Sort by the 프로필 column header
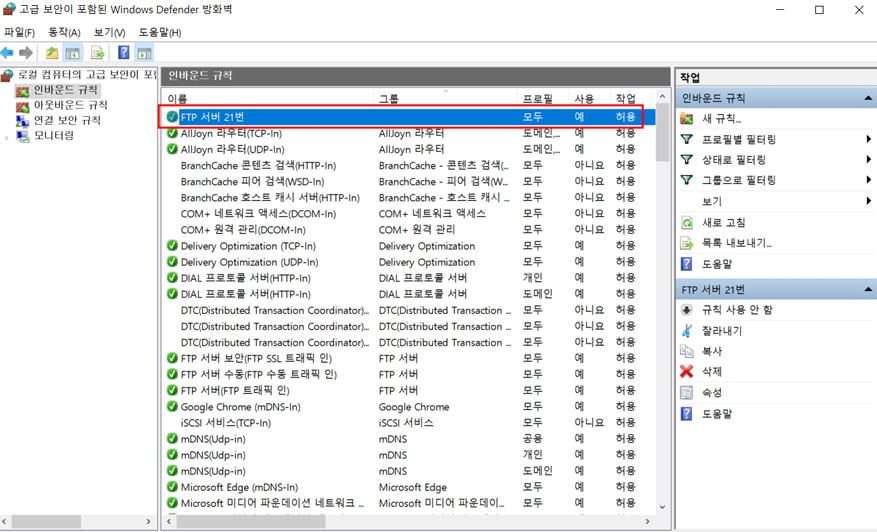Viewport: 877px width, 532px height. pos(544,98)
